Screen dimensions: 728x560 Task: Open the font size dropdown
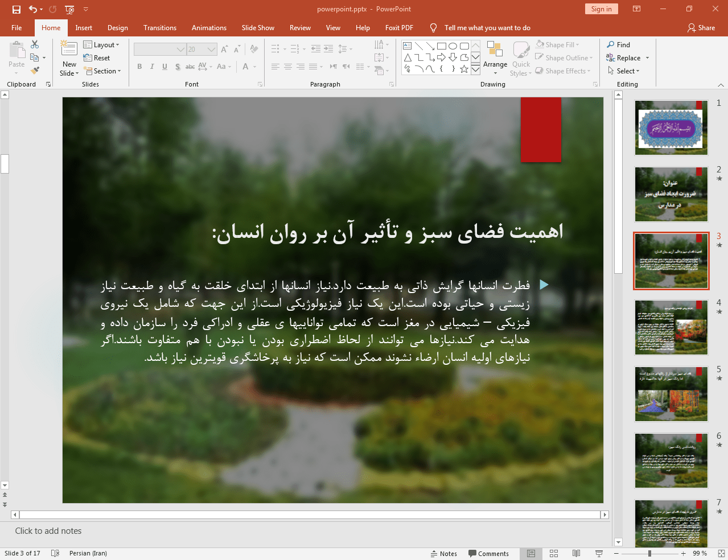coord(211,50)
